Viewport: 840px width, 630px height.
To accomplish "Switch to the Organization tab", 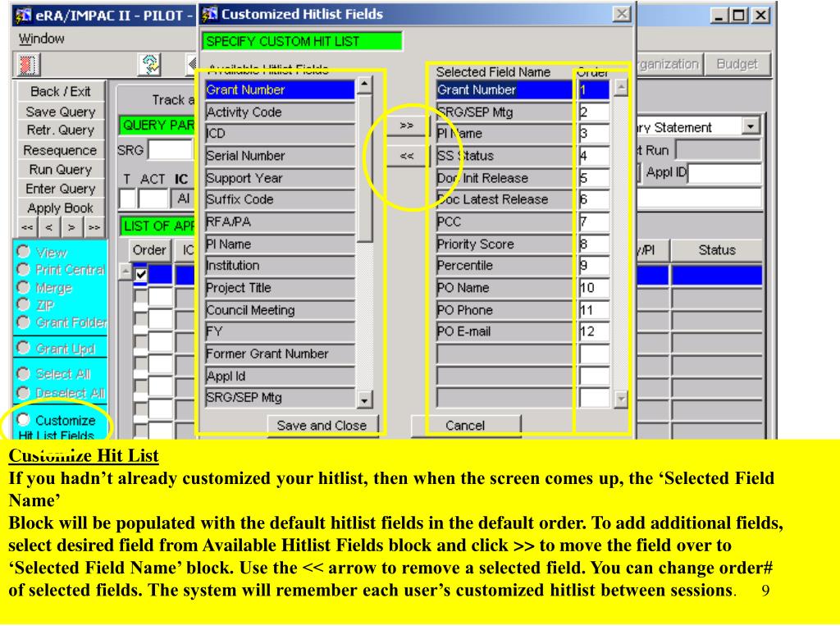I will coord(669,64).
